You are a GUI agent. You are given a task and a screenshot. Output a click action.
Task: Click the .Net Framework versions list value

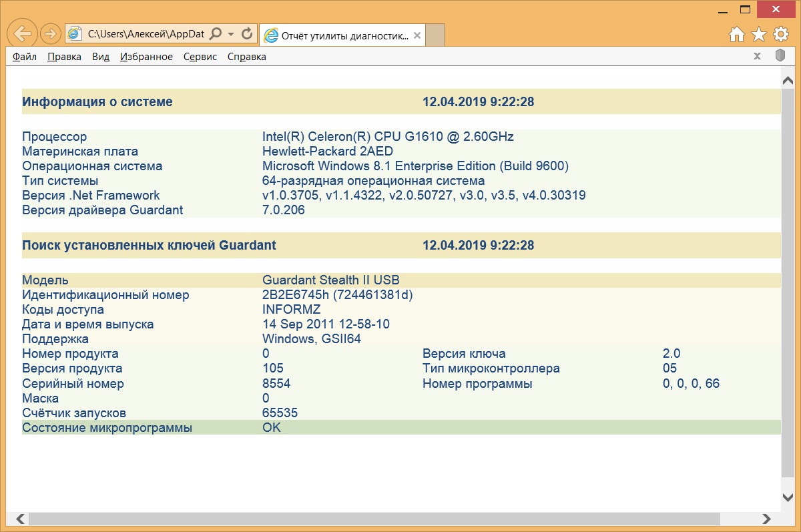point(424,196)
